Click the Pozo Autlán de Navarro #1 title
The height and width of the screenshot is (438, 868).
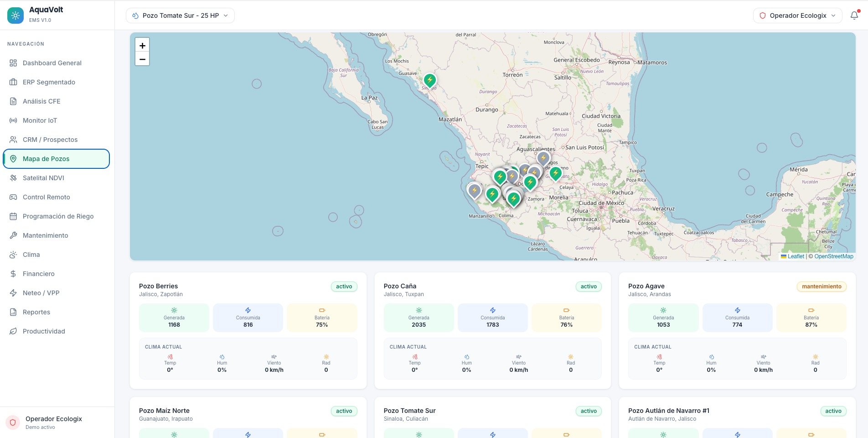click(x=669, y=411)
